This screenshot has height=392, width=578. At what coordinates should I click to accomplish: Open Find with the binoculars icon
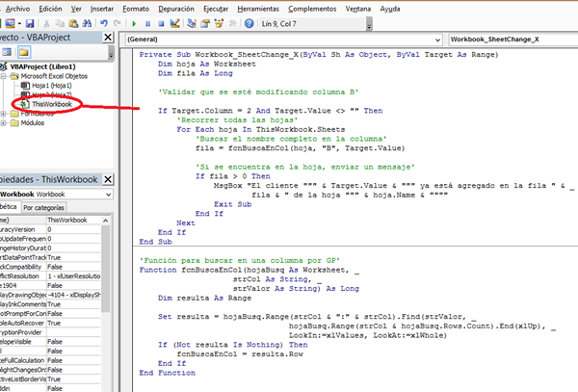pyautogui.click(x=87, y=21)
